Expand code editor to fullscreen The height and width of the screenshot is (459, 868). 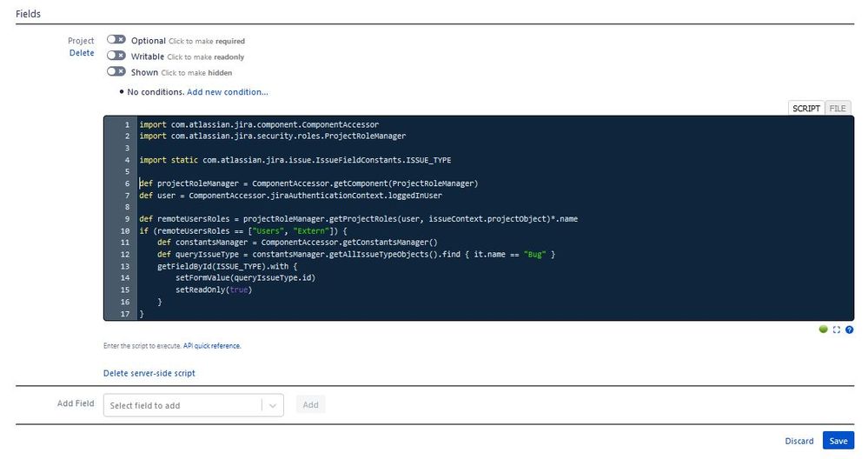click(837, 329)
